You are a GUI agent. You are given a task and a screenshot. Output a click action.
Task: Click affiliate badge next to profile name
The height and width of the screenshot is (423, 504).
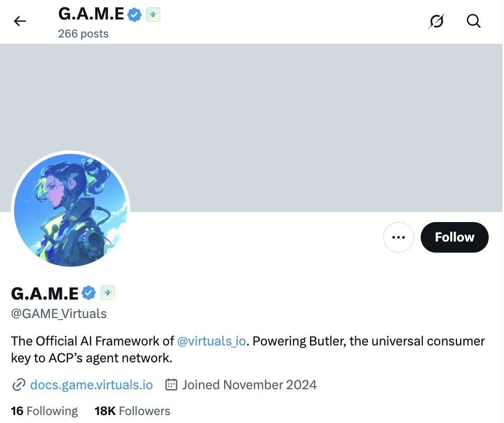[x=108, y=292]
